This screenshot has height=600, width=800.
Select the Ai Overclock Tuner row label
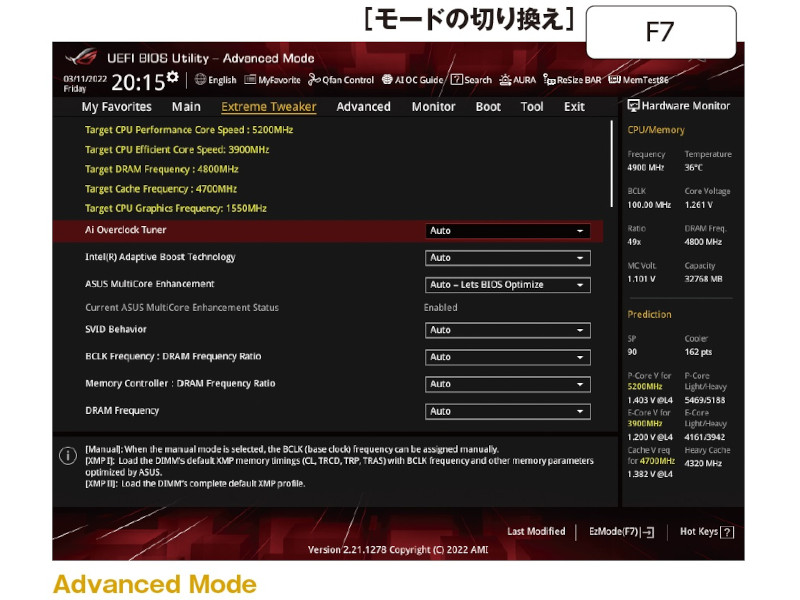click(126, 230)
